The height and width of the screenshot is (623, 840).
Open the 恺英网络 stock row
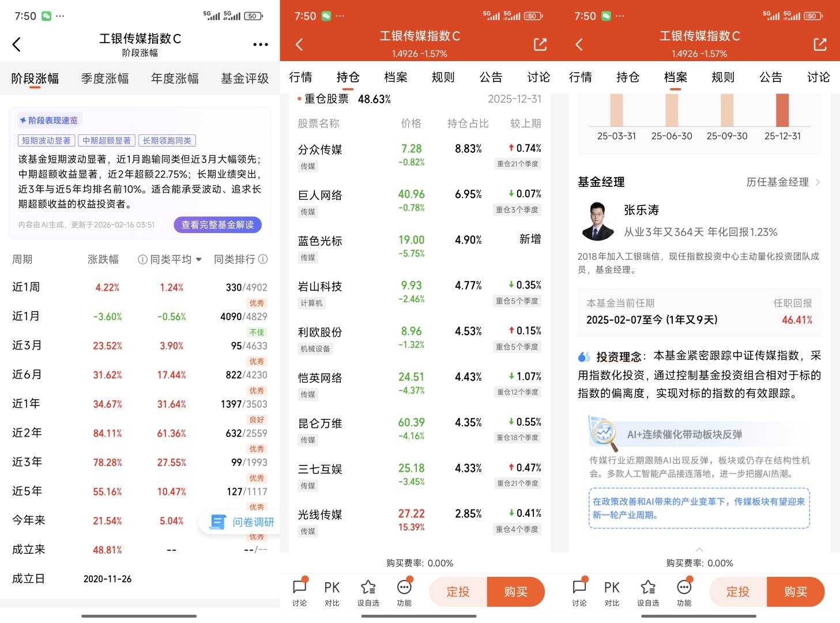pyautogui.click(x=419, y=385)
